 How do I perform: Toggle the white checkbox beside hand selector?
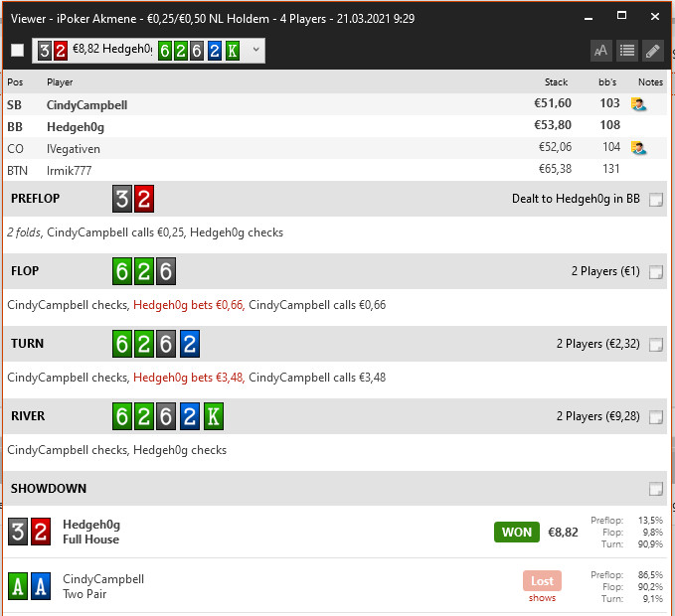17,51
